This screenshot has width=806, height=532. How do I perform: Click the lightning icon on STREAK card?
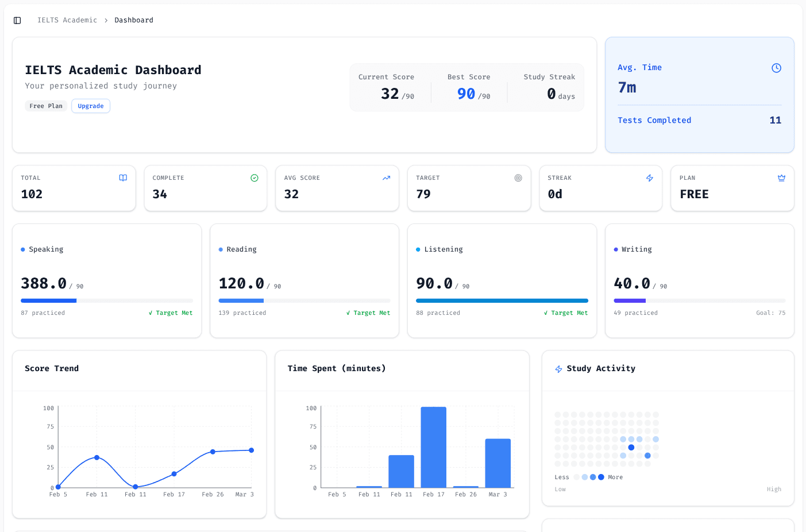click(650, 178)
